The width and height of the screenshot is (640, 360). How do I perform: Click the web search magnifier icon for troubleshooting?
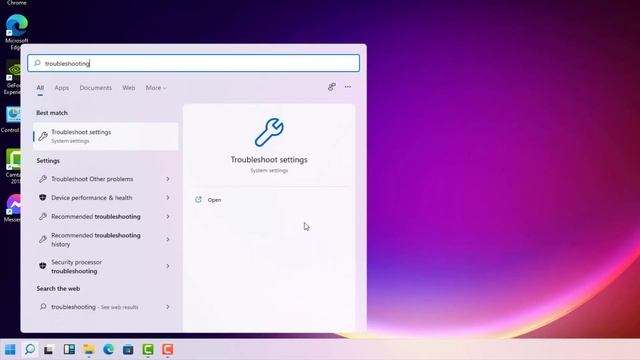[x=42, y=307]
